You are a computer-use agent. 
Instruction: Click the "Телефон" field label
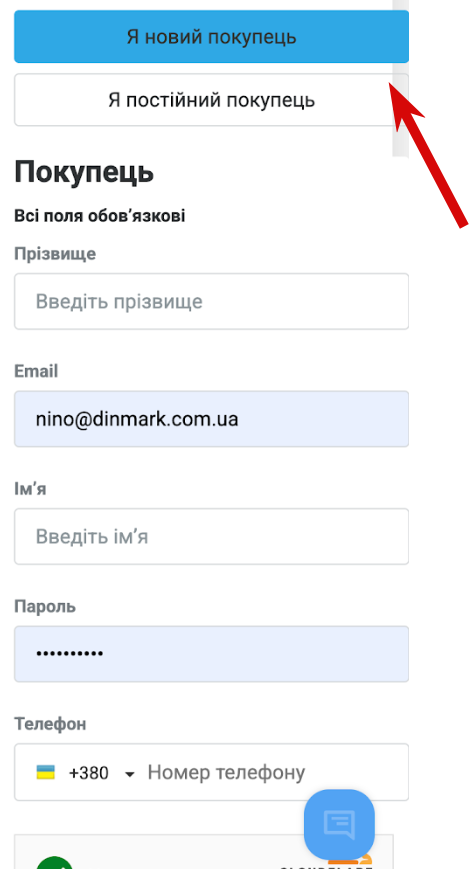click(x=50, y=724)
